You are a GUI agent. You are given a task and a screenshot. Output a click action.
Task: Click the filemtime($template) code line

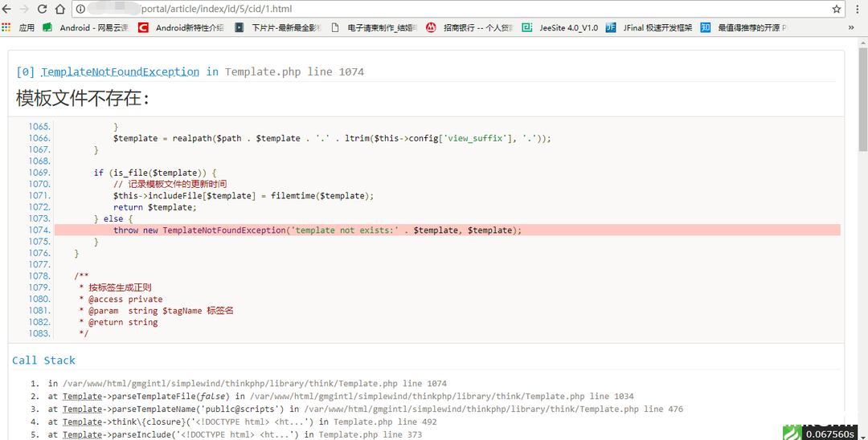point(244,196)
